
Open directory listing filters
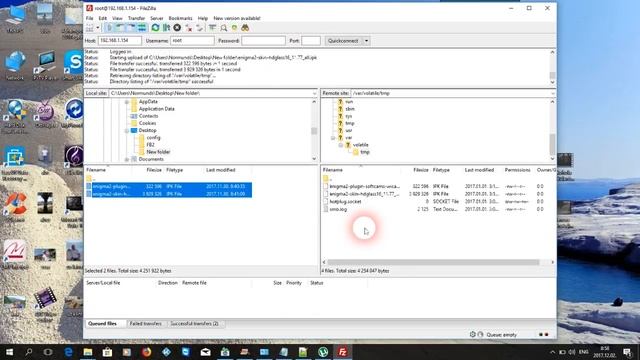212,28
